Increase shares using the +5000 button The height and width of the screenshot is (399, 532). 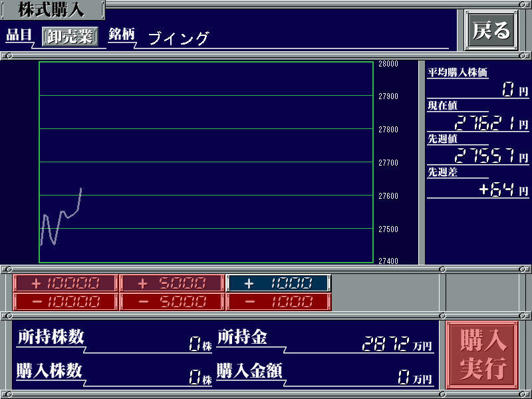[172, 283]
